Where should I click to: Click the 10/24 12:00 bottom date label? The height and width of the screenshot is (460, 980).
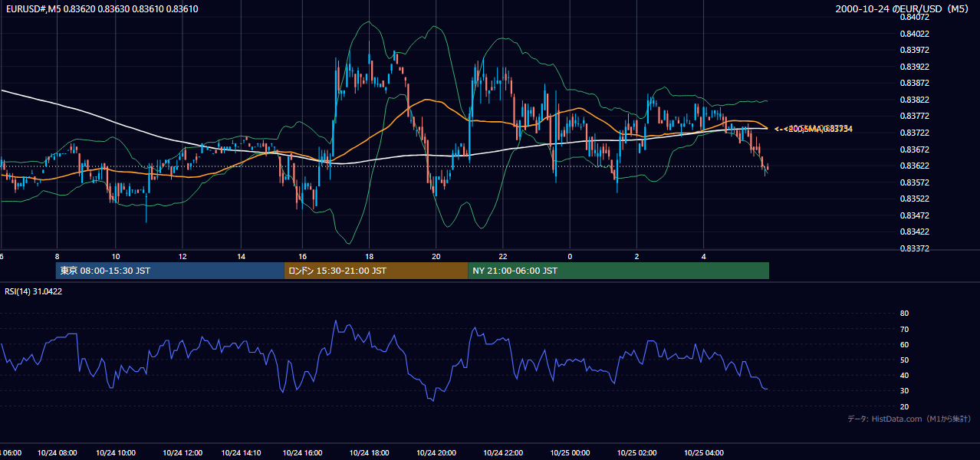[x=183, y=453]
